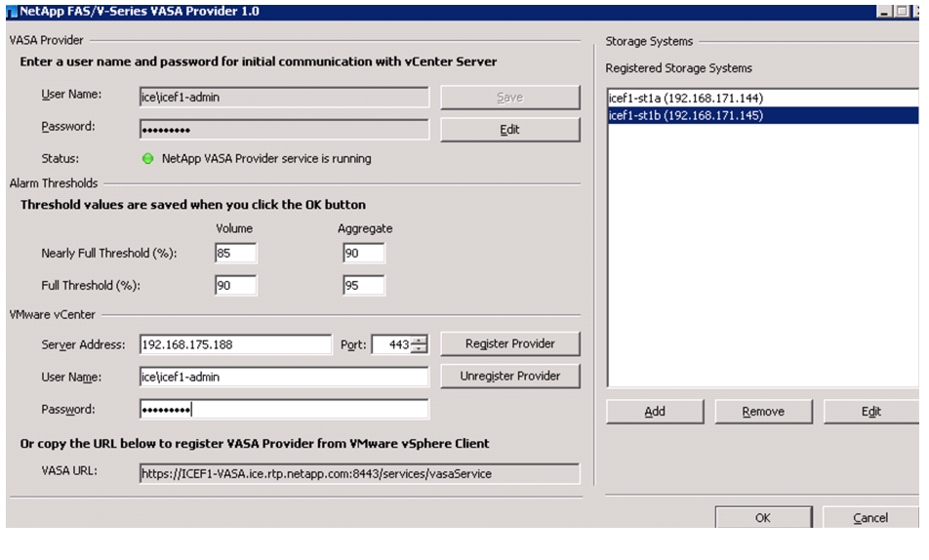Screen dimensions: 929x560
Task: Click the 'Registered Storage Systems' label
Action: (x=678, y=68)
